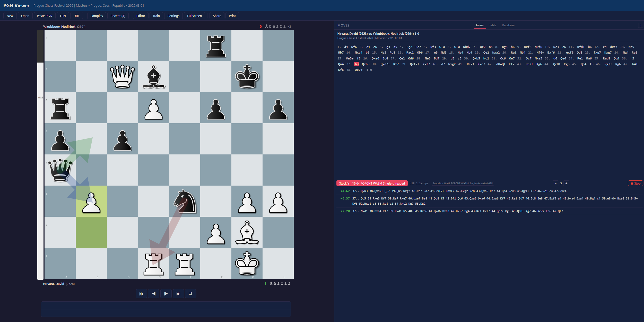Select the white king on g1
The height and width of the screenshot is (322, 644).
click(x=247, y=263)
